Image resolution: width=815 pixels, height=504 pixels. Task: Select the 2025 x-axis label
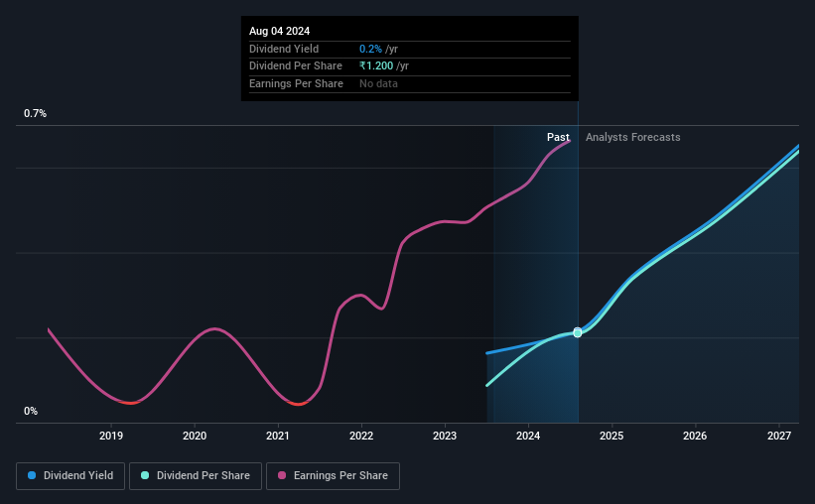pos(611,436)
